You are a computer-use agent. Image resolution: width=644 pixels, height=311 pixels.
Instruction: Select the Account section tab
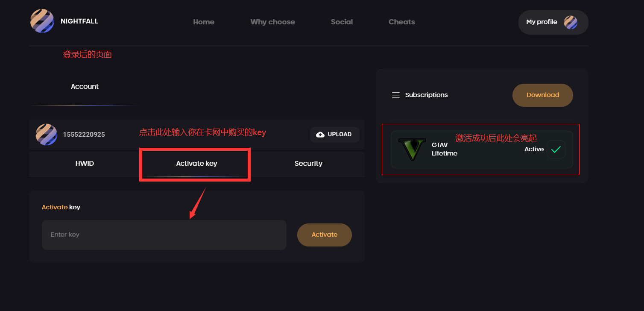[85, 87]
